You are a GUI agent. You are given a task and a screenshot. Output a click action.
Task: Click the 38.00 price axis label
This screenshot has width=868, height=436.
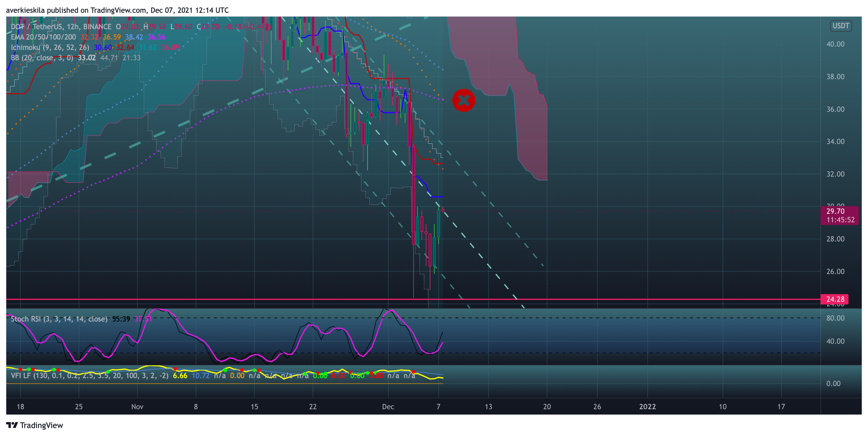(835, 76)
